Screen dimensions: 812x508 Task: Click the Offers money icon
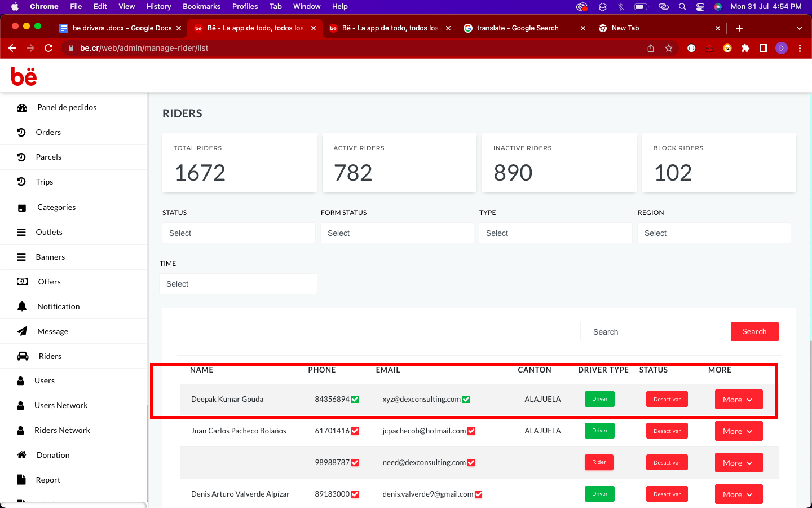pyautogui.click(x=22, y=282)
